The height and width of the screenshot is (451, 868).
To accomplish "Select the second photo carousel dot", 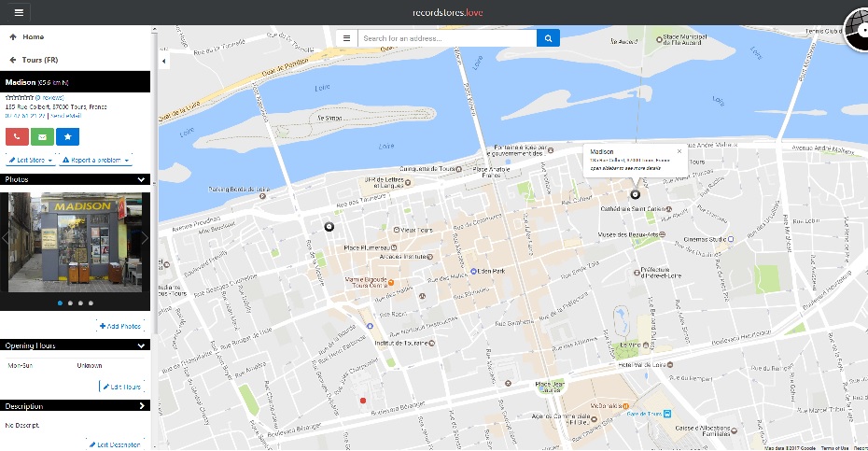I will point(70,303).
